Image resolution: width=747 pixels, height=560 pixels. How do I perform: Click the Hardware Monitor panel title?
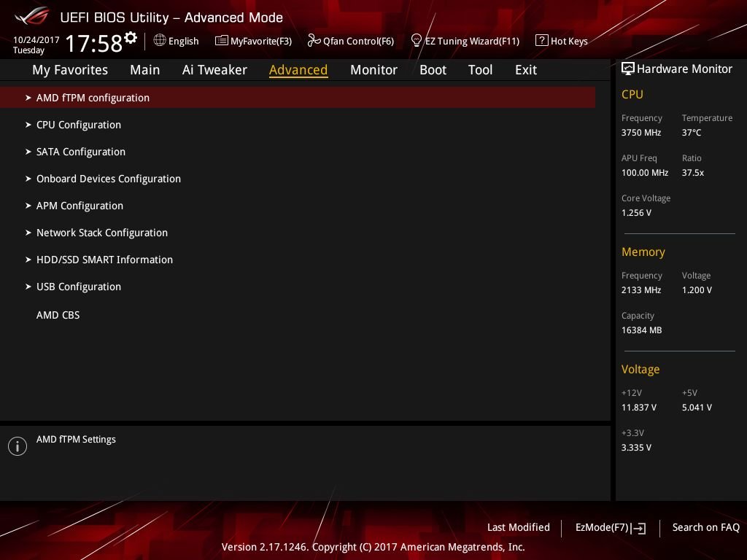pyautogui.click(x=684, y=69)
